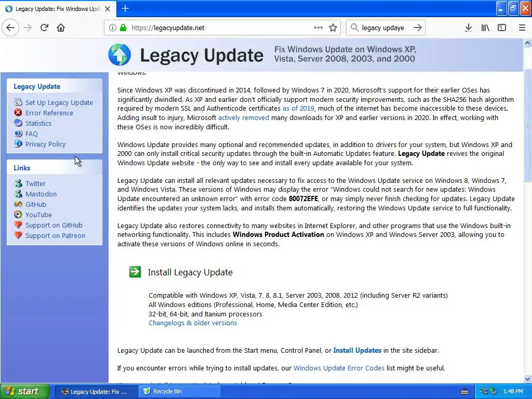This screenshot has width=532, height=399.
Task: Open the Firefox hamburger menu
Action: coord(522,28)
